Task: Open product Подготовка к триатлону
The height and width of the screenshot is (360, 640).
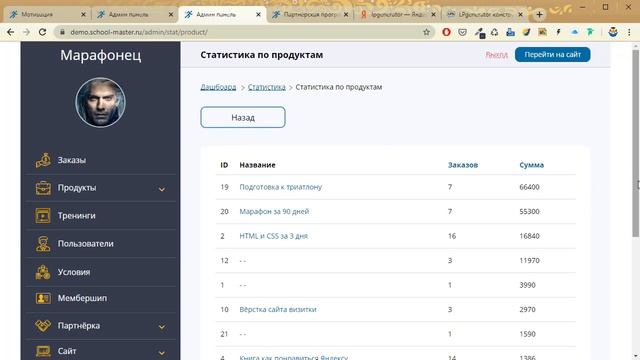Action: coord(280,187)
